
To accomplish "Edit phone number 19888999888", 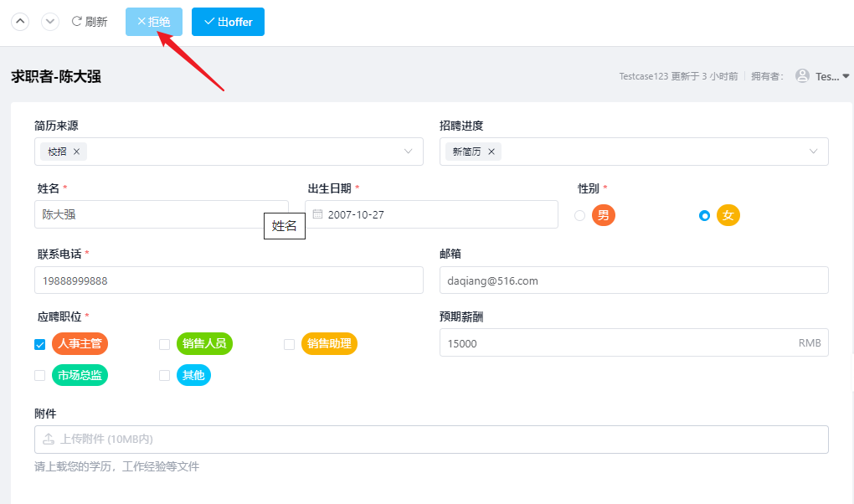I will [x=229, y=280].
